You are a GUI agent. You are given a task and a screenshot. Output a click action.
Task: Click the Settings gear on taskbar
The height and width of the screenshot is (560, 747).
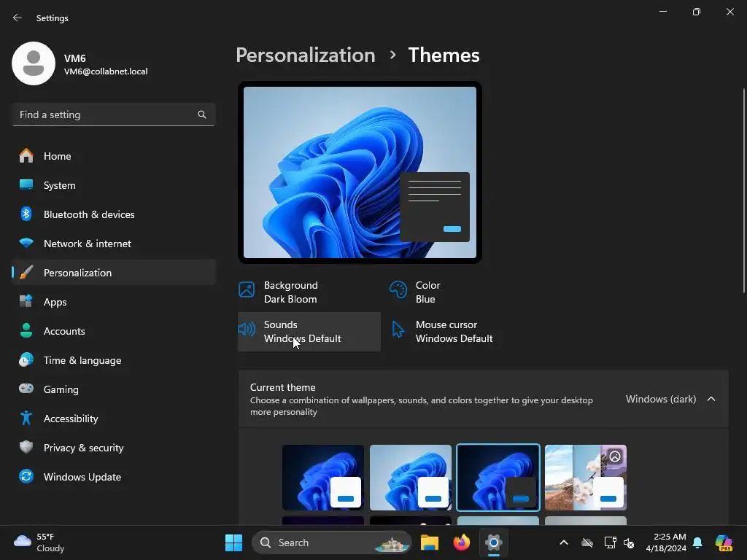tap(494, 542)
